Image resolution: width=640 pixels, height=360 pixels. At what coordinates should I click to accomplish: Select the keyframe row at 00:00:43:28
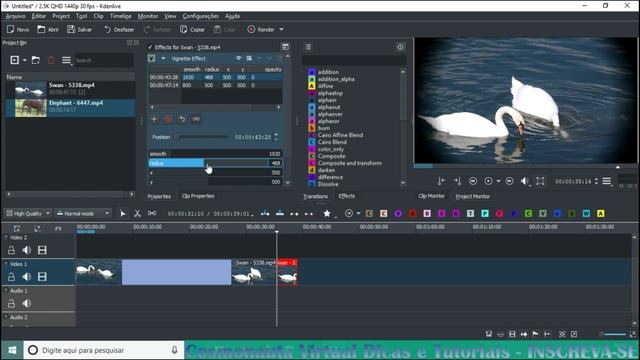(x=215, y=77)
